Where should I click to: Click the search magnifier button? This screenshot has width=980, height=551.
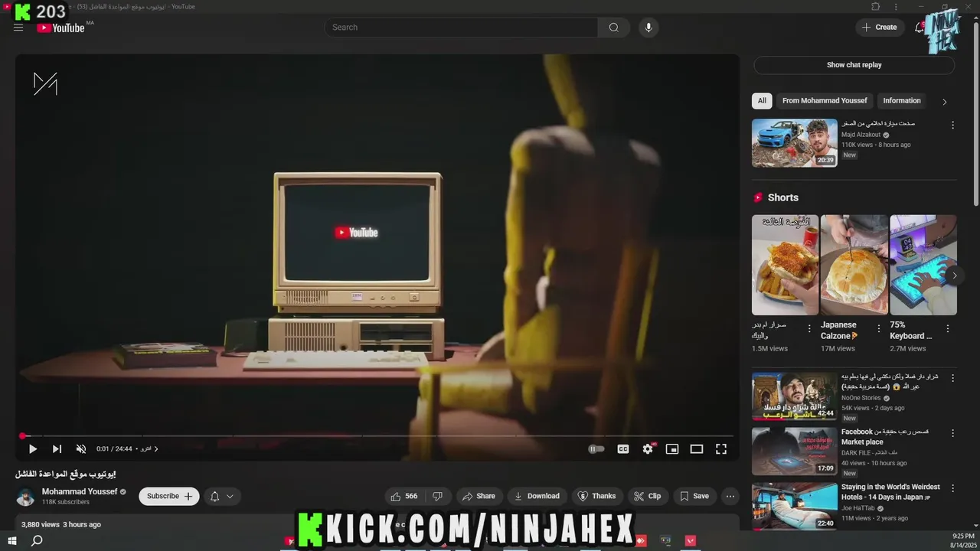(x=613, y=28)
